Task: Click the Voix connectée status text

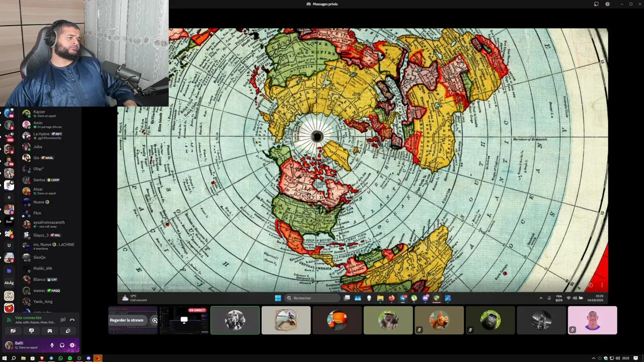Action: click(28, 318)
